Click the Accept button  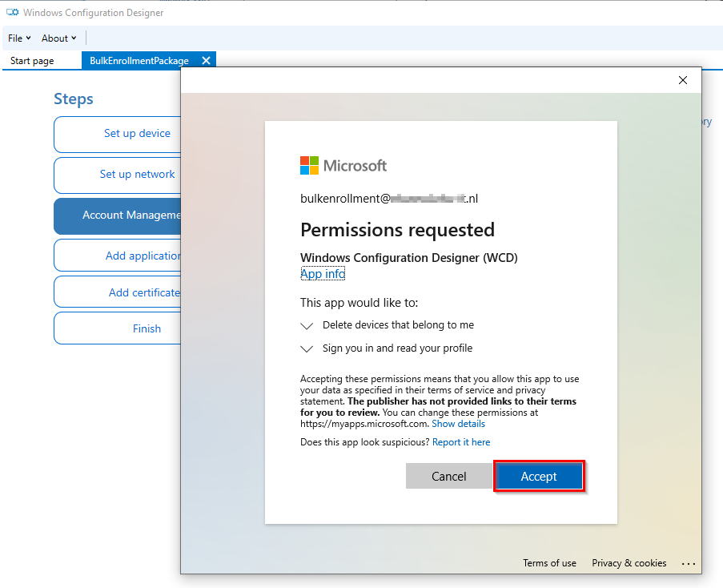(539, 476)
